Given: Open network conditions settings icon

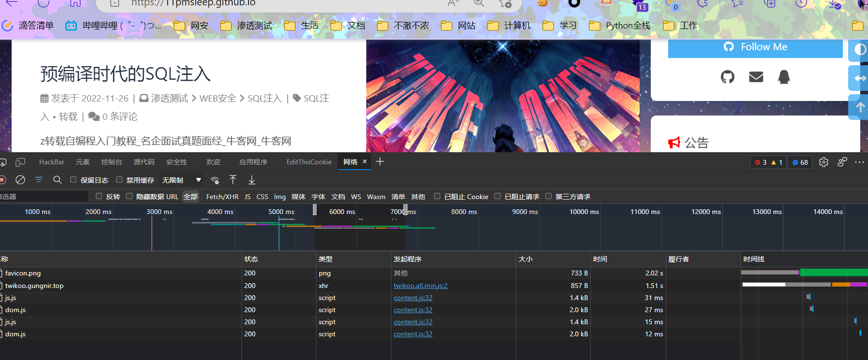Looking at the screenshot, I should (x=215, y=180).
